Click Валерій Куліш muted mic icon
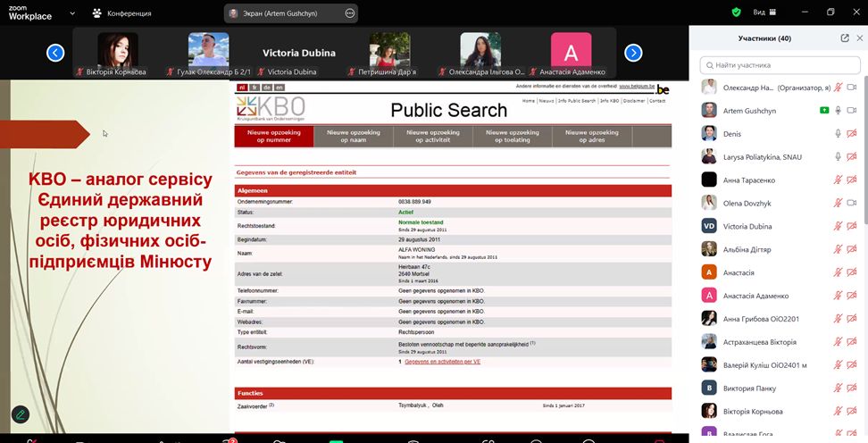 point(839,365)
